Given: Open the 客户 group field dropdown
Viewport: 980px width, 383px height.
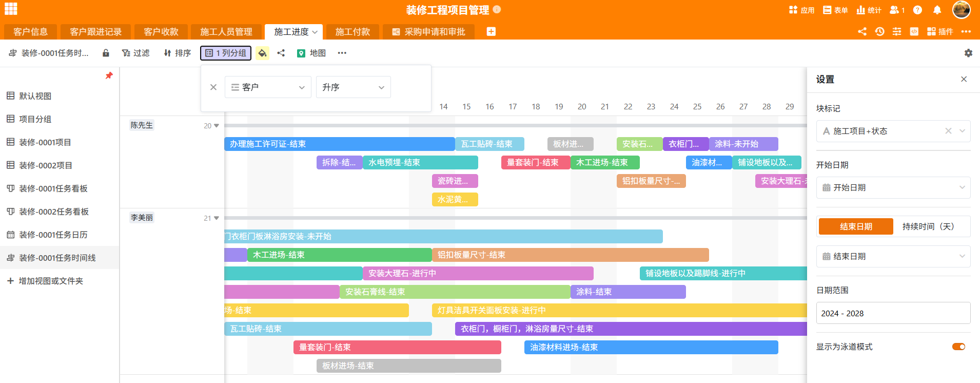Looking at the screenshot, I should click(x=268, y=87).
